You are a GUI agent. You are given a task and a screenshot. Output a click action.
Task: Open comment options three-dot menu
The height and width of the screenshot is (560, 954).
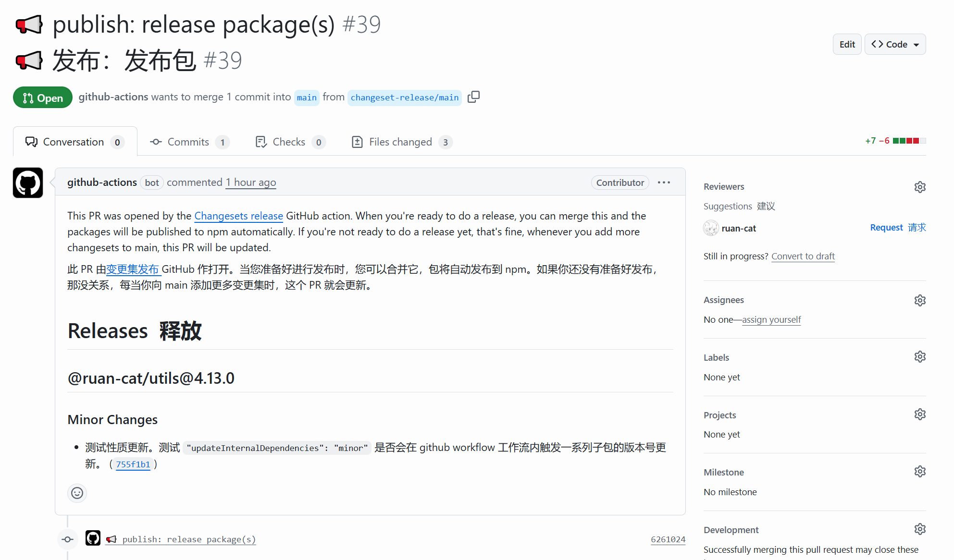coord(664,183)
